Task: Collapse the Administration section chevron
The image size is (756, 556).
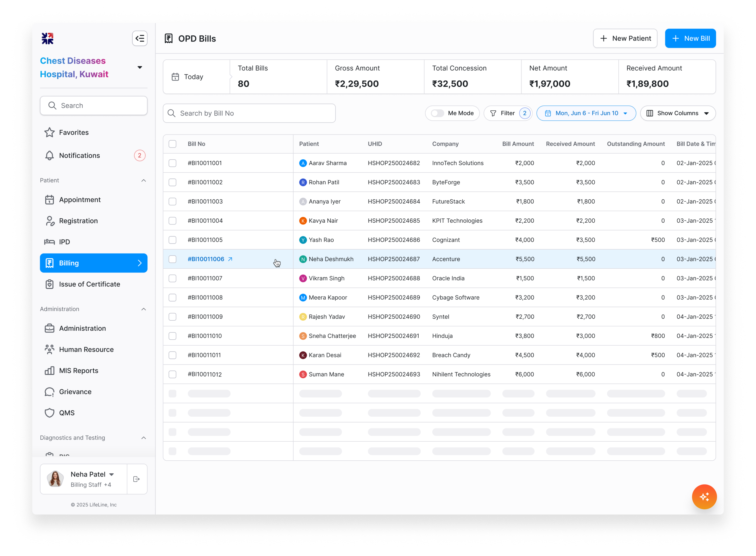Action: (144, 309)
